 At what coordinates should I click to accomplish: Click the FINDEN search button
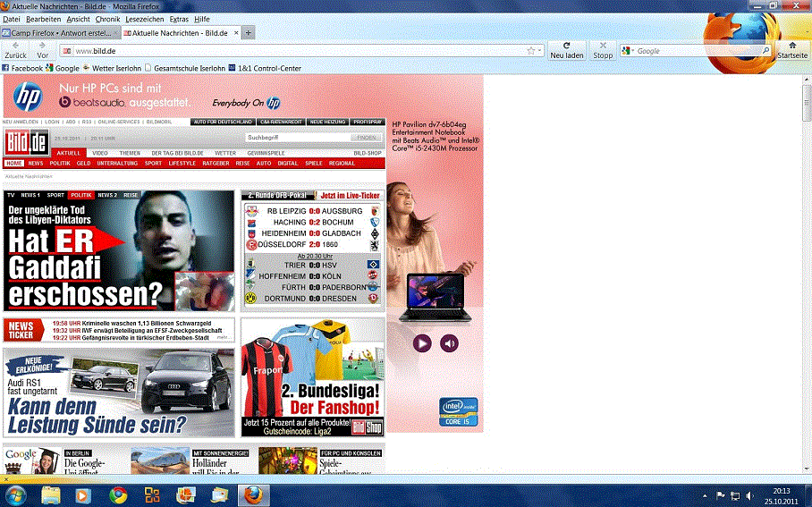click(x=366, y=138)
